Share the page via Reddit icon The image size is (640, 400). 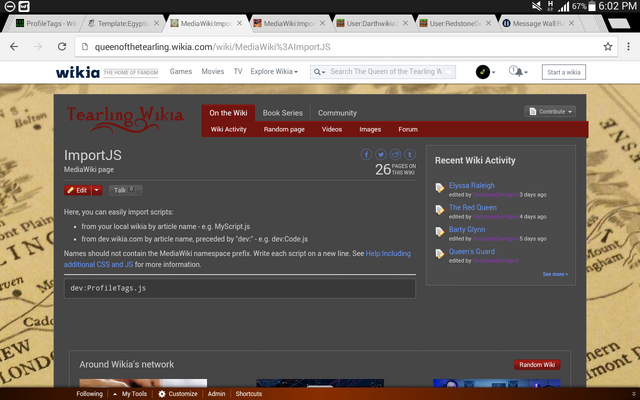(x=396, y=154)
